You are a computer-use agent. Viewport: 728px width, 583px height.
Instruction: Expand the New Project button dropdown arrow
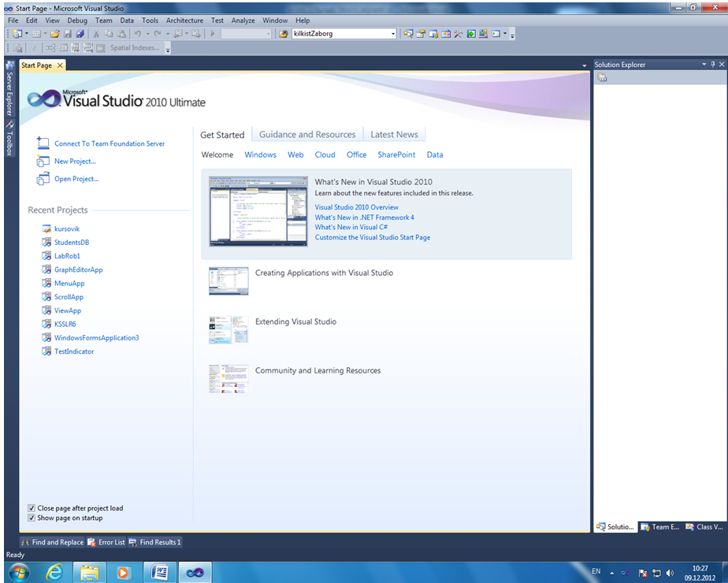[27, 33]
